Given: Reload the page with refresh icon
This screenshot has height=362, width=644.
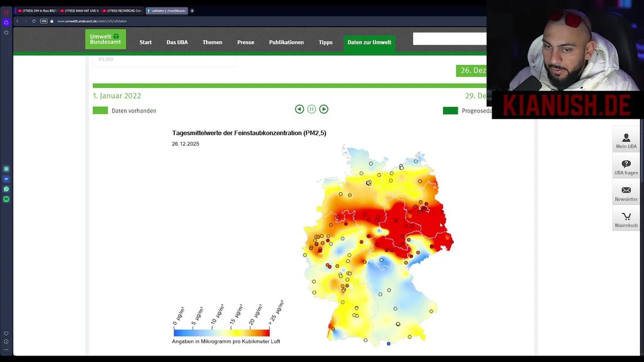Looking at the screenshot, I should click(34, 21).
